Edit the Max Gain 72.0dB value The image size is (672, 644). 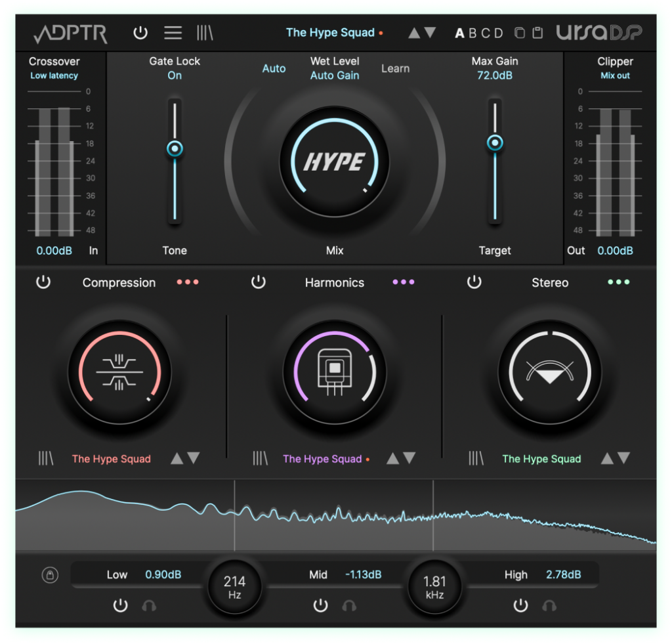[495, 75]
